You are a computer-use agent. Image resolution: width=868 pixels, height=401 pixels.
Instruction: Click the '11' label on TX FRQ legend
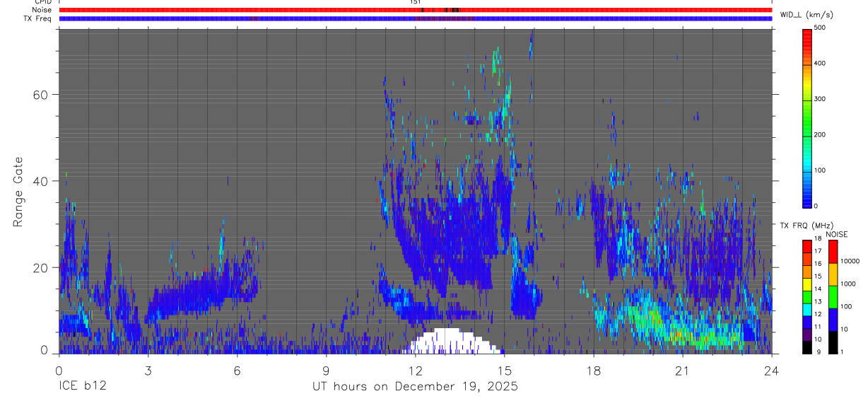pyautogui.click(x=818, y=327)
